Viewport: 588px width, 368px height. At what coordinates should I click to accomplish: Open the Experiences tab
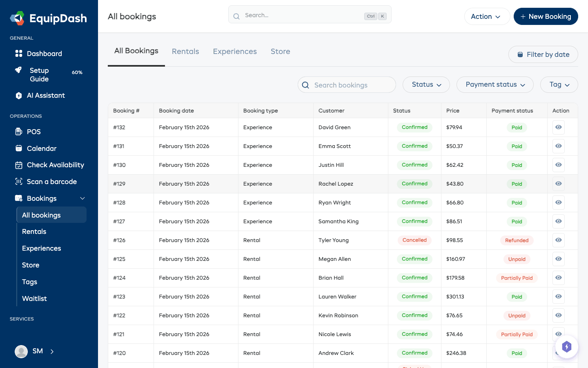click(235, 51)
